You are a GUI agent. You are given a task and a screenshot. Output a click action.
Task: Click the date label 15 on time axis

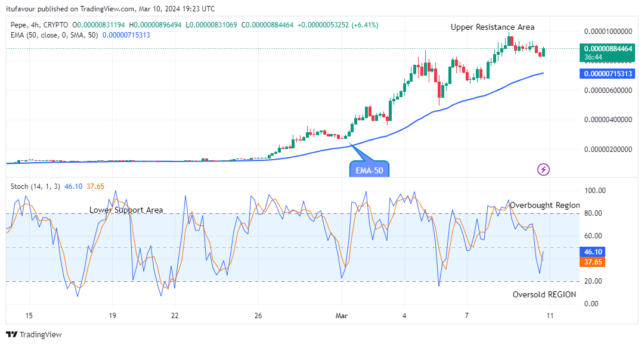pyautogui.click(x=29, y=316)
